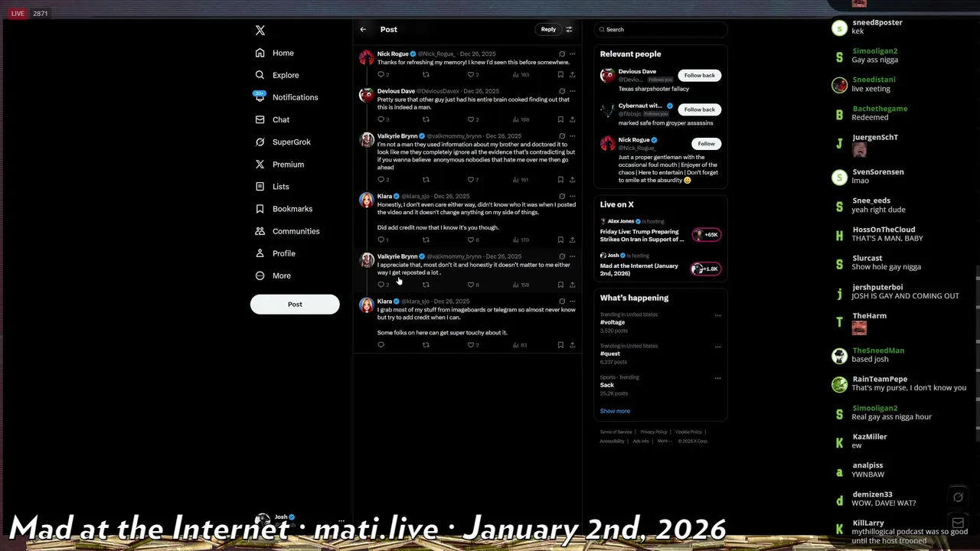
Task: Ask Grok about Nick Rogue's post
Action: (562, 54)
